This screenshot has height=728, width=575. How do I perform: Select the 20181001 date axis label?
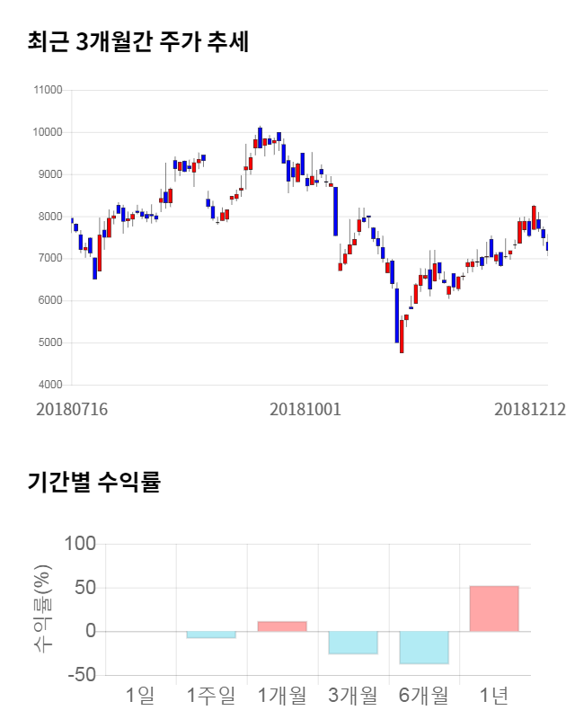point(305,409)
